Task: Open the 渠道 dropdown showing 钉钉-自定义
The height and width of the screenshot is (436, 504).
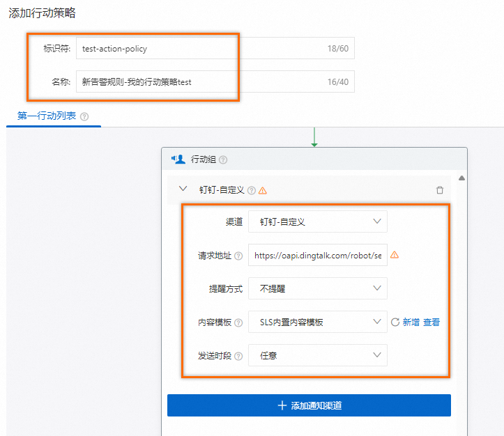Action: 318,221
